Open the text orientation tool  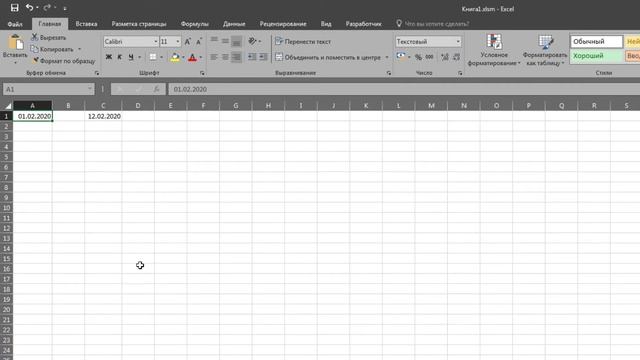tap(253, 41)
